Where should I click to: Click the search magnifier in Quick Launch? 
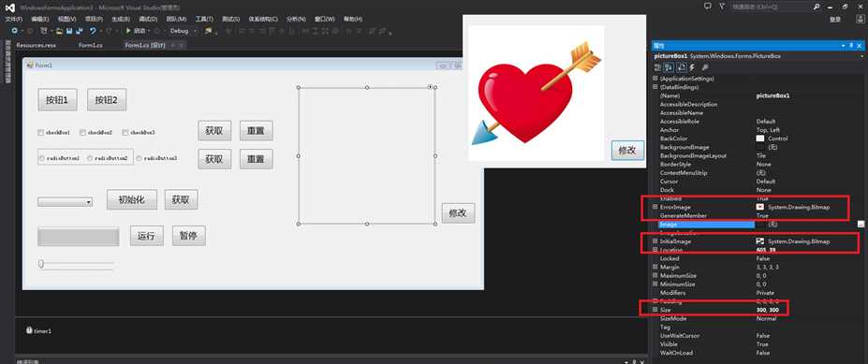(x=817, y=7)
